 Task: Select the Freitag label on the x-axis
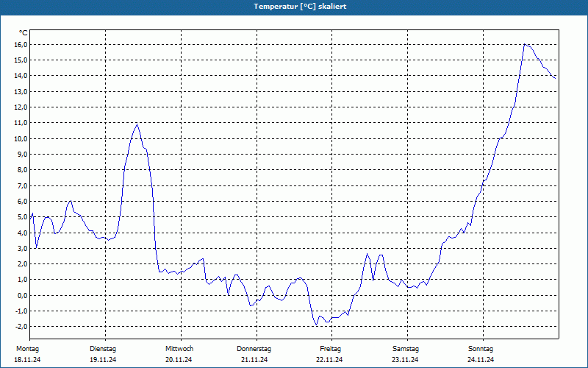click(330, 348)
